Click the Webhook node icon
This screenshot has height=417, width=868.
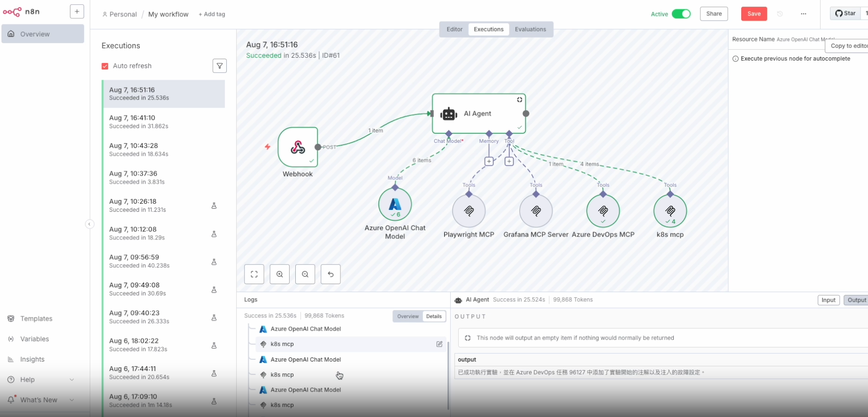coord(298,147)
